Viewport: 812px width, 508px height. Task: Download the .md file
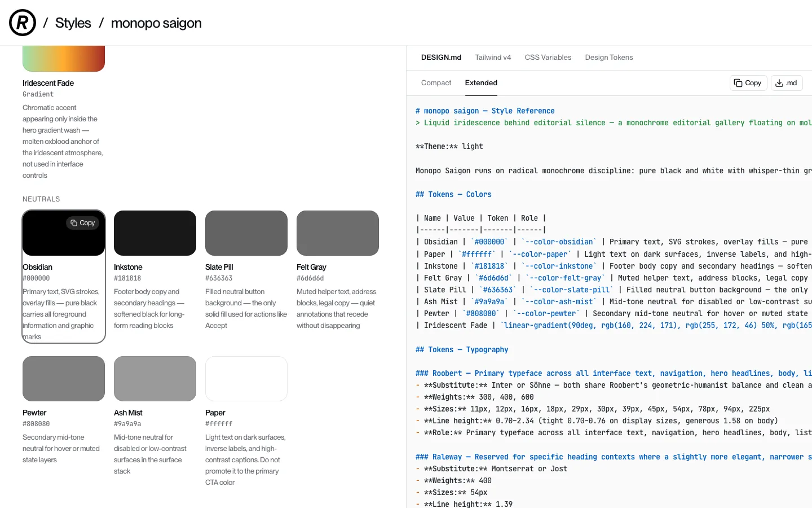tap(787, 83)
